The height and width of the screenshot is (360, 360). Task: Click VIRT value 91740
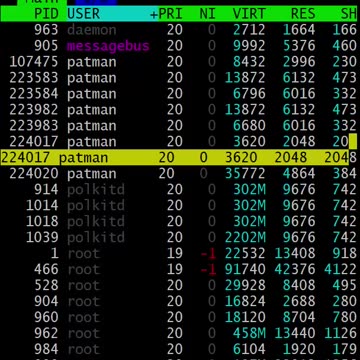pyautogui.click(x=245, y=269)
